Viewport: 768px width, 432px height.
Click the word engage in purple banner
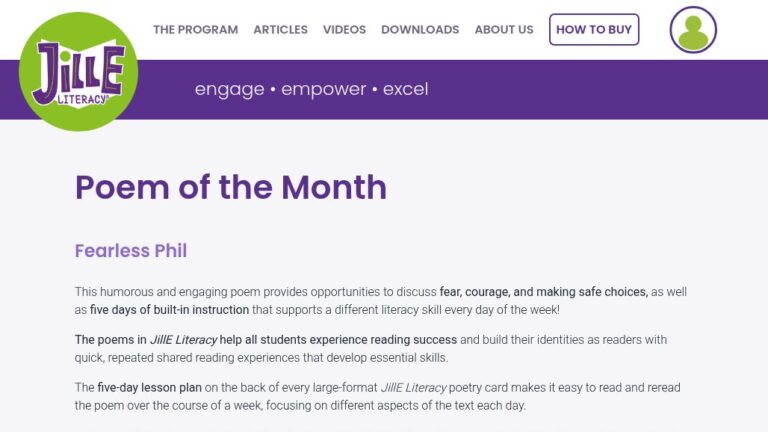[230, 89]
